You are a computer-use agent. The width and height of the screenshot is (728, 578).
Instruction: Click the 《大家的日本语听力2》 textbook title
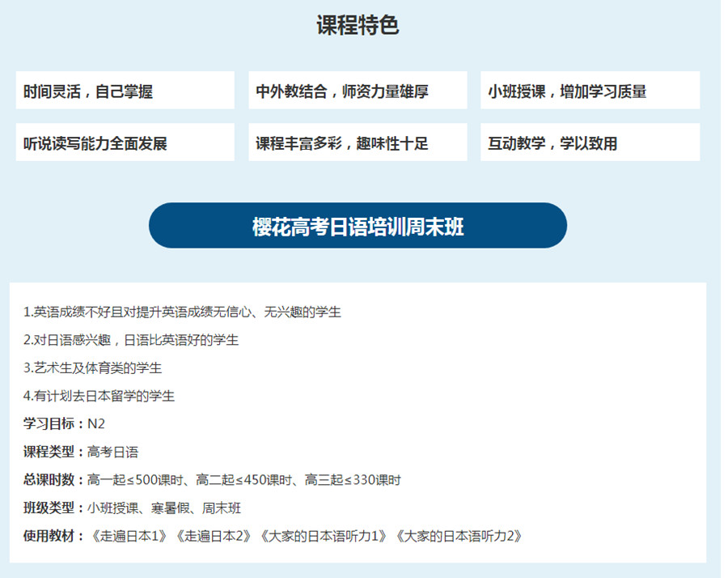coord(459,536)
